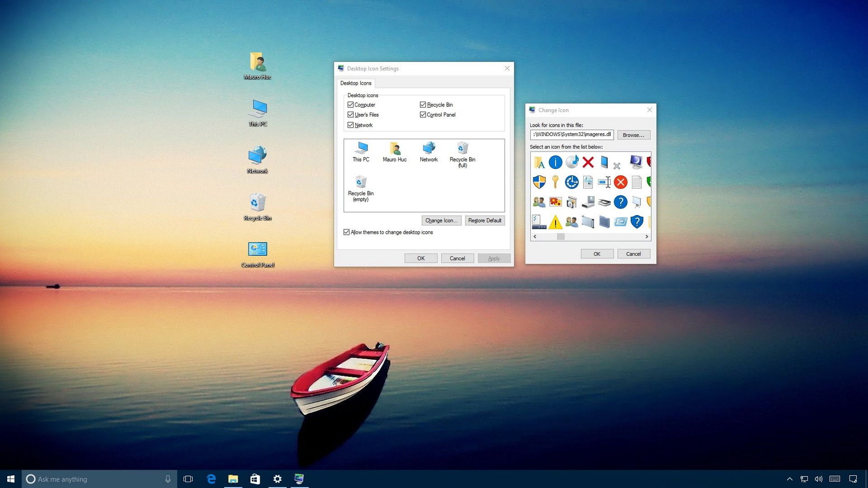The image size is (868, 488).
Task: Select the blue question mark help icon
Action: tap(620, 202)
